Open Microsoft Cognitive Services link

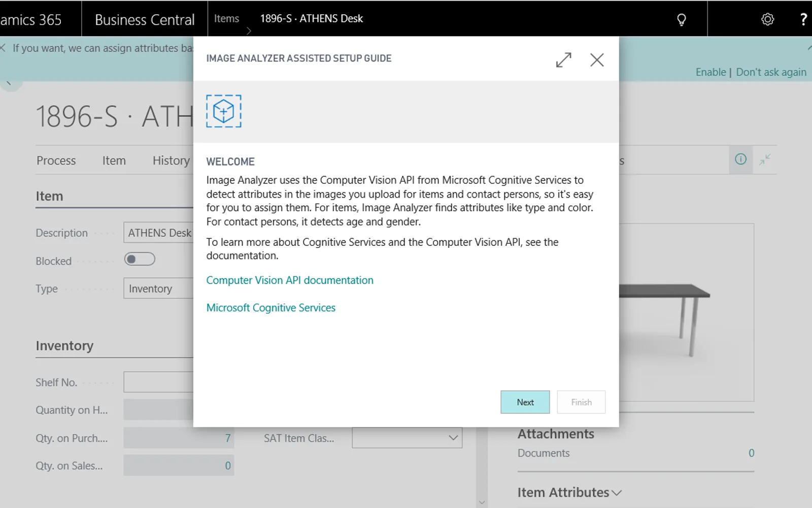(271, 308)
